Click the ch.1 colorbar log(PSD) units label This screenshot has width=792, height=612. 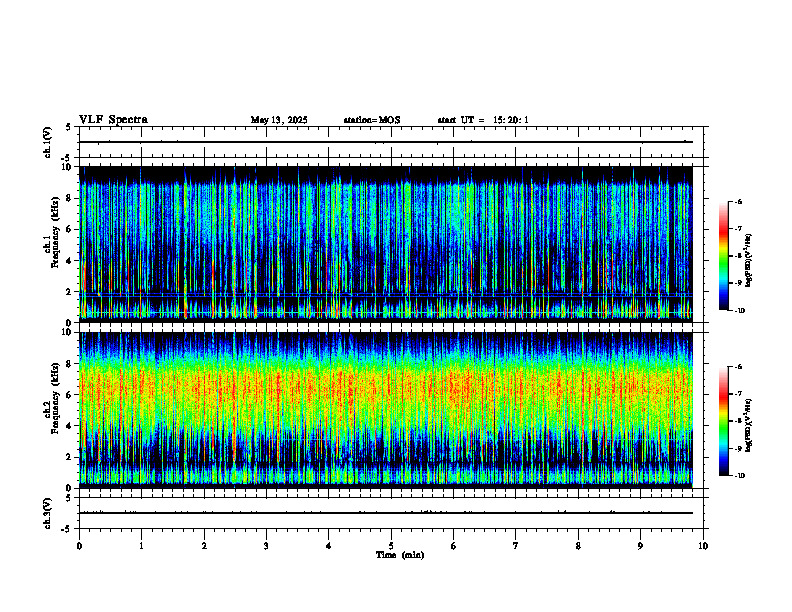[x=749, y=261]
